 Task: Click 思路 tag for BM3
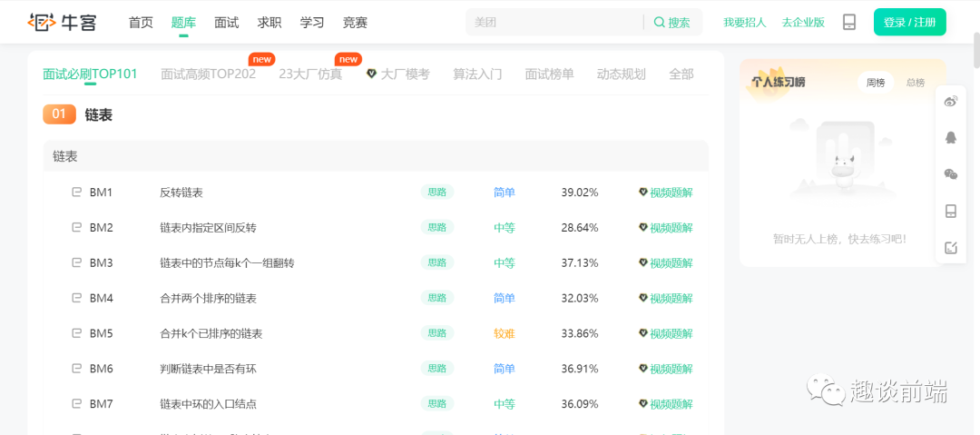[436, 262]
